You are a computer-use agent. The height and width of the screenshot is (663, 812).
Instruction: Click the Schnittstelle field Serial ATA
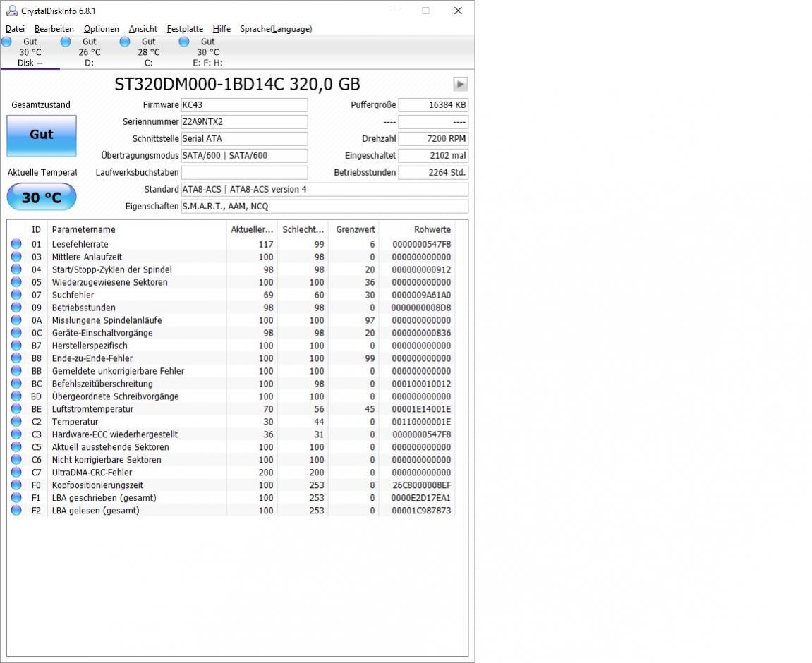(244, 139)
